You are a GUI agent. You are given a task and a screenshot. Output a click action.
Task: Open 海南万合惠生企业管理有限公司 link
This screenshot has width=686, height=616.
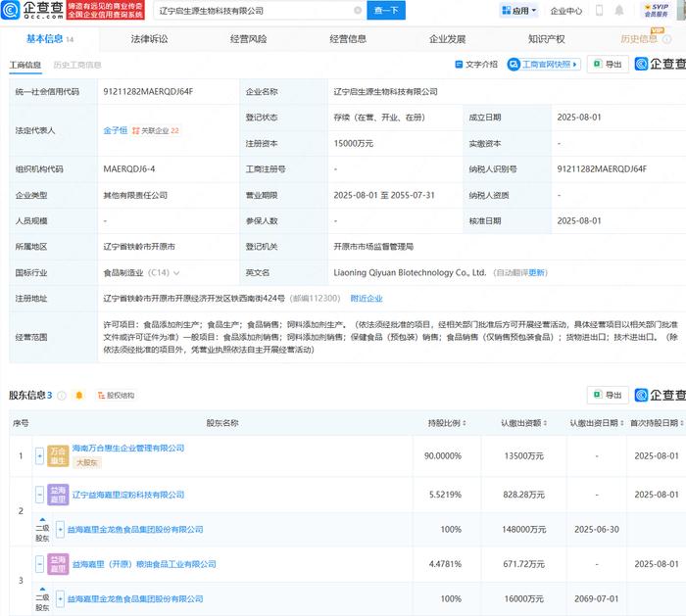[128, 449]
